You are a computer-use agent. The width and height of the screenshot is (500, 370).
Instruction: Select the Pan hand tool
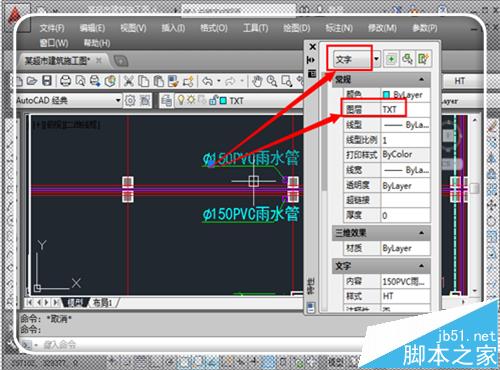(x=257, y=81)
